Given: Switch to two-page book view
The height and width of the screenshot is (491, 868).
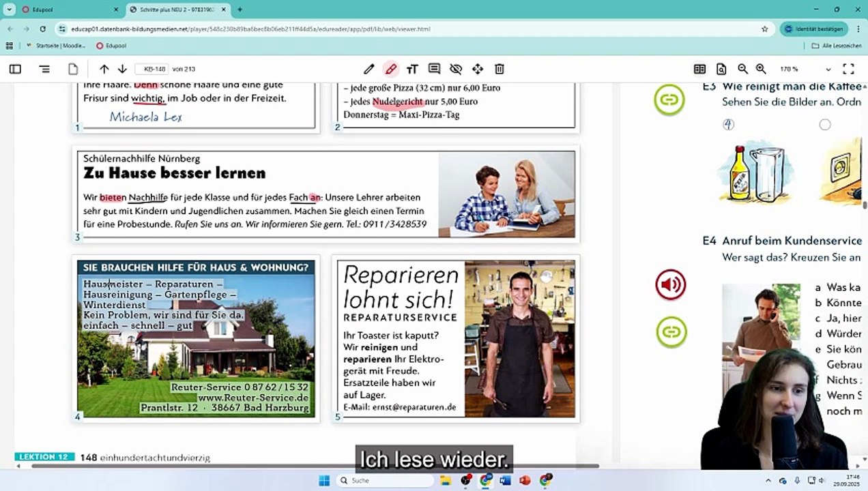Looking at the screenshot, I should [699, 69].
